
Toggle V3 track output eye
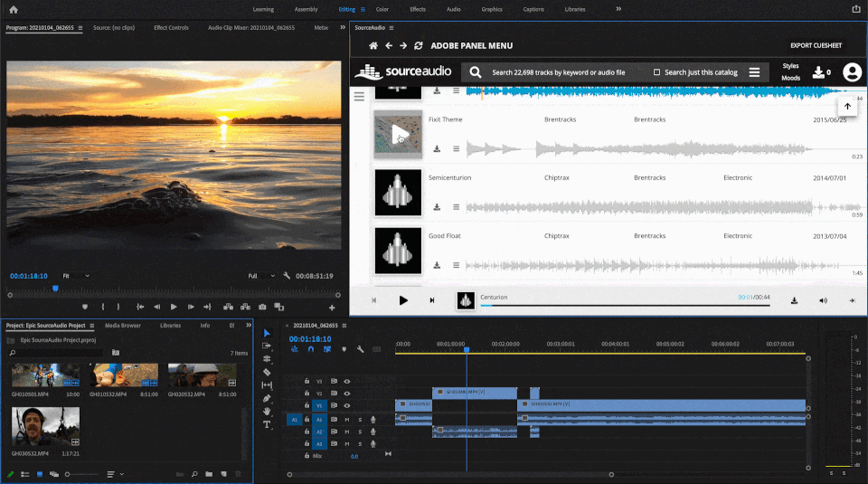pyautogui.click(x=347, y=382)
